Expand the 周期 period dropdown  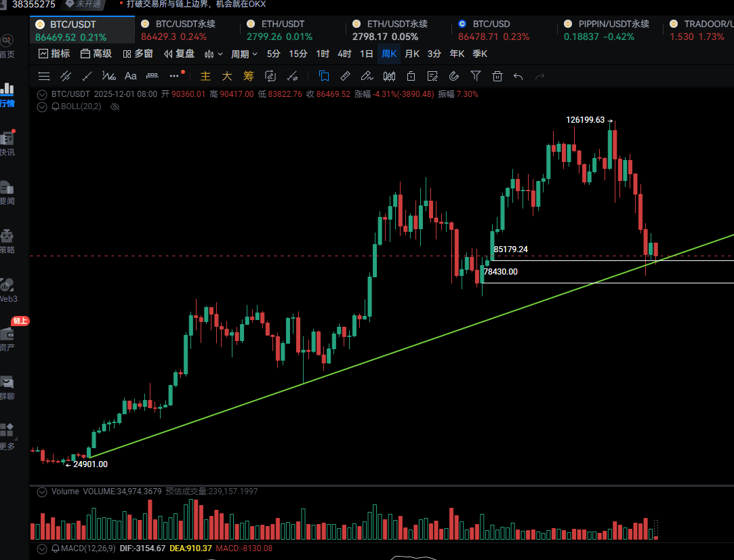[x=244, y=54]
